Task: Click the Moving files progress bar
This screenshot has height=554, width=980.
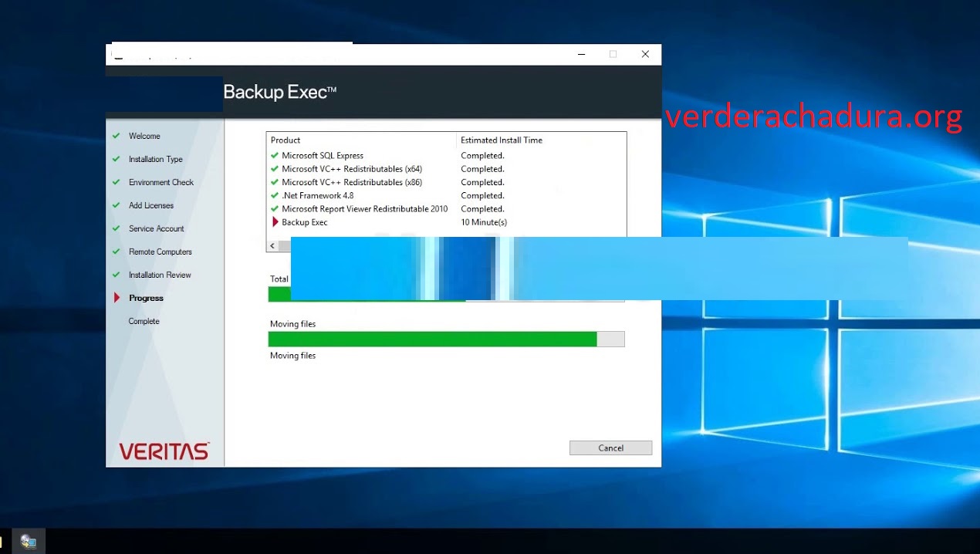Action: [446, 339]
